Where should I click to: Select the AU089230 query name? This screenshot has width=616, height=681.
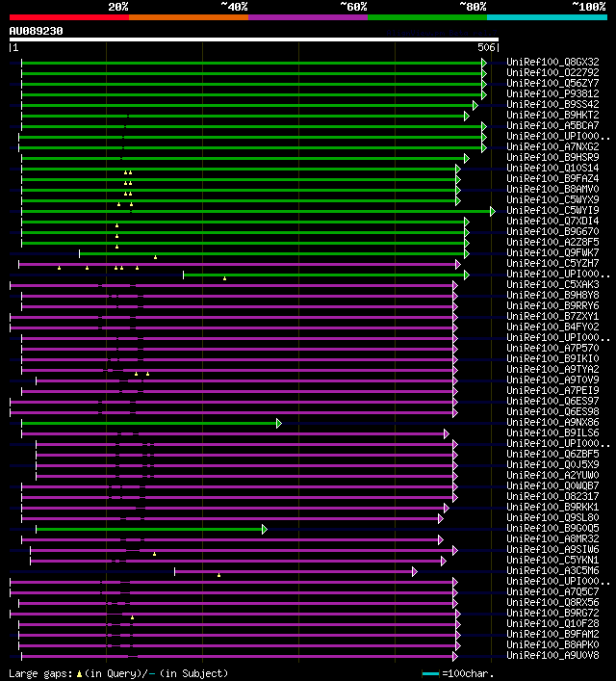(x=36, y=31)
